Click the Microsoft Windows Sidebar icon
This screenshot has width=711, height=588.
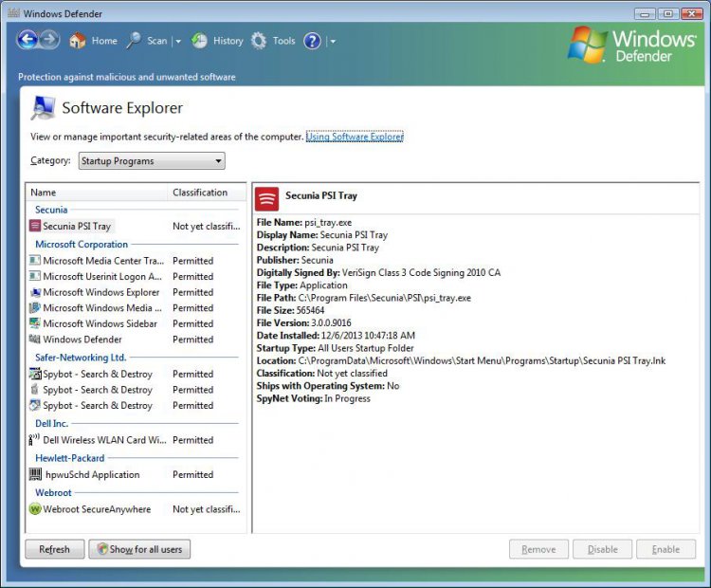(x=35, y=323)
